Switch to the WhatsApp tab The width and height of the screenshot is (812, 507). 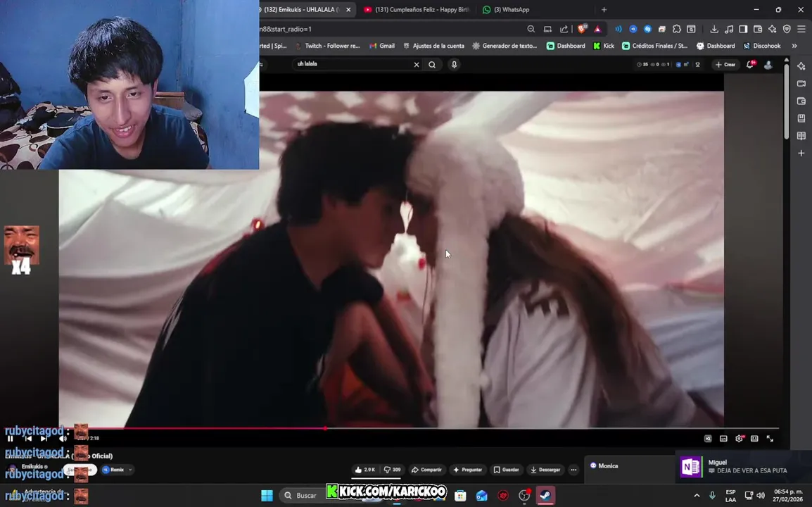[x=507, y=9]
